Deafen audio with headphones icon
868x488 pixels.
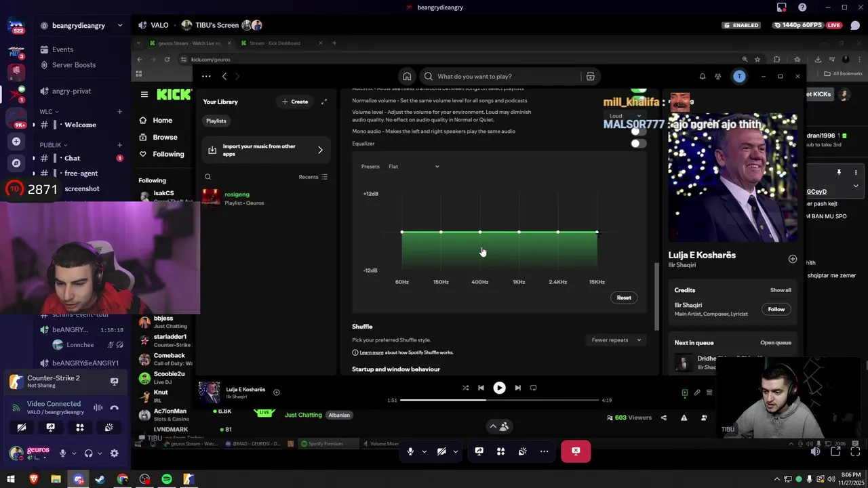point(88,453)
